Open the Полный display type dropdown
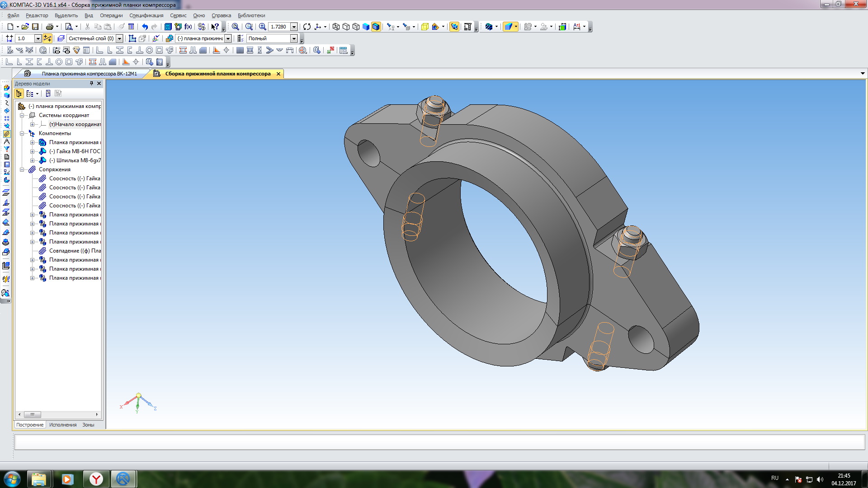 294,38
